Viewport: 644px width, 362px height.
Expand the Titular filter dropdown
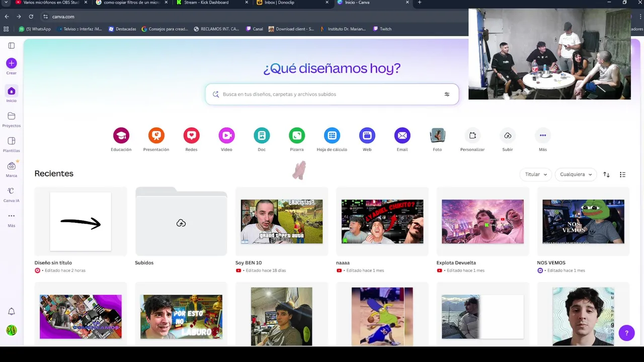click(x=535, y=174)
